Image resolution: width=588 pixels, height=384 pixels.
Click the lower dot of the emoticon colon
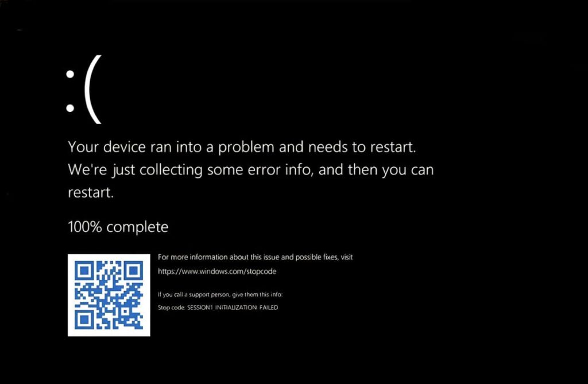click(70, 108)
